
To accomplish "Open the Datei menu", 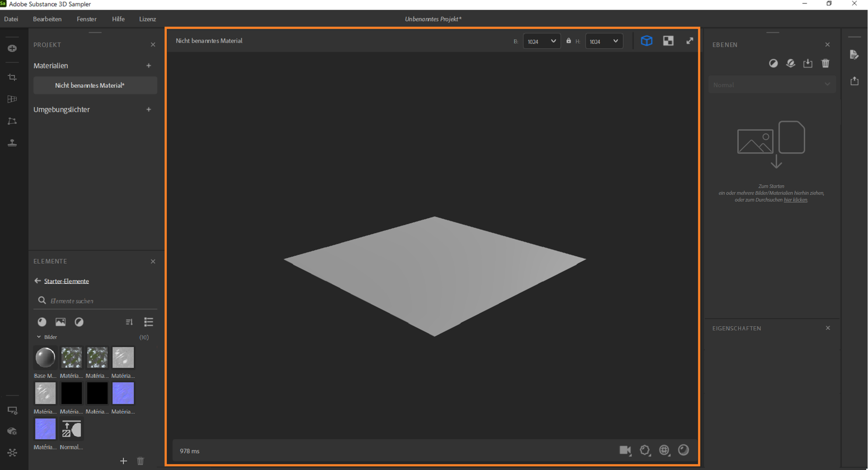I will pos(11,19).
